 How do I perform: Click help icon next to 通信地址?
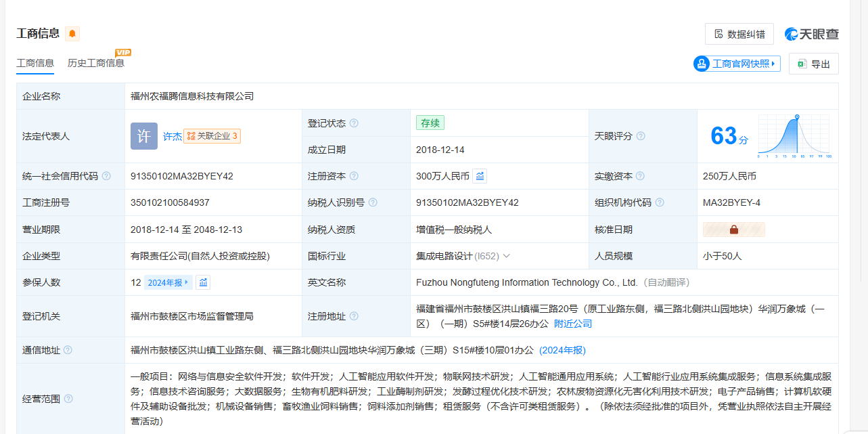click(x=68, y=350)
